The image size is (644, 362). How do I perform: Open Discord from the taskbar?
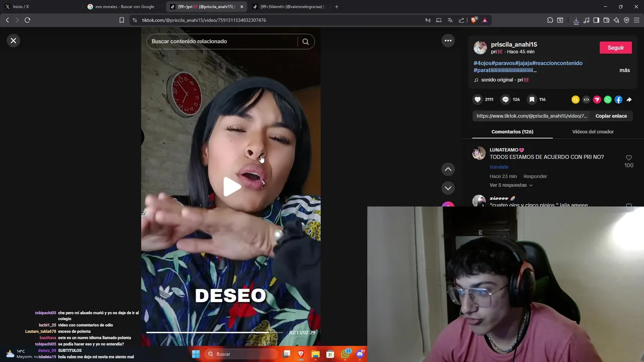point(360,354)
